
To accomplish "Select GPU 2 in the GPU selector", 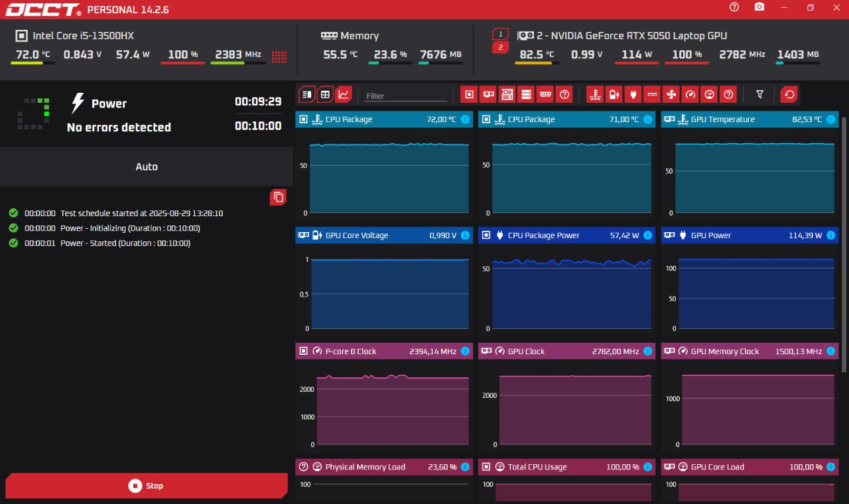I will pyautogui.click(x=500, y=47).
